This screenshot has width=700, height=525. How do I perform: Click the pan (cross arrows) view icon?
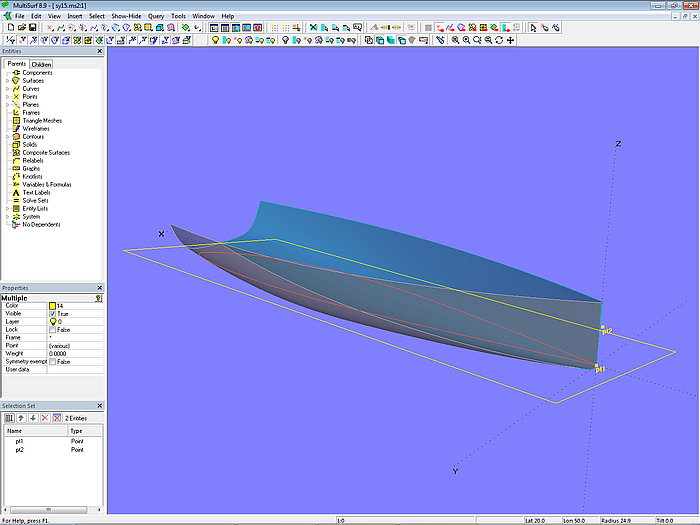510,40
